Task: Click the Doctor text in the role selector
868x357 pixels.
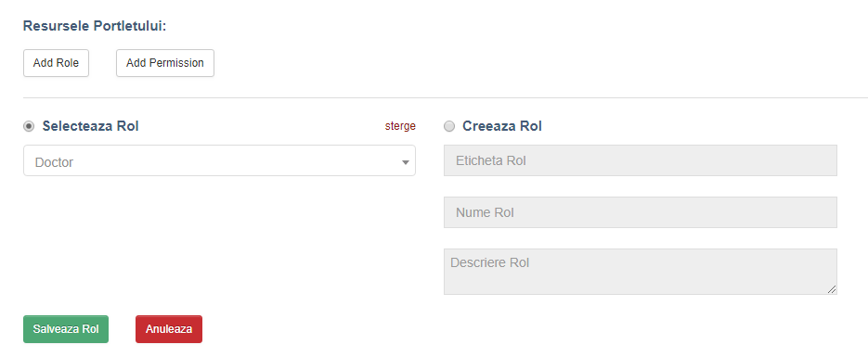Action: [x=54, y=162]
